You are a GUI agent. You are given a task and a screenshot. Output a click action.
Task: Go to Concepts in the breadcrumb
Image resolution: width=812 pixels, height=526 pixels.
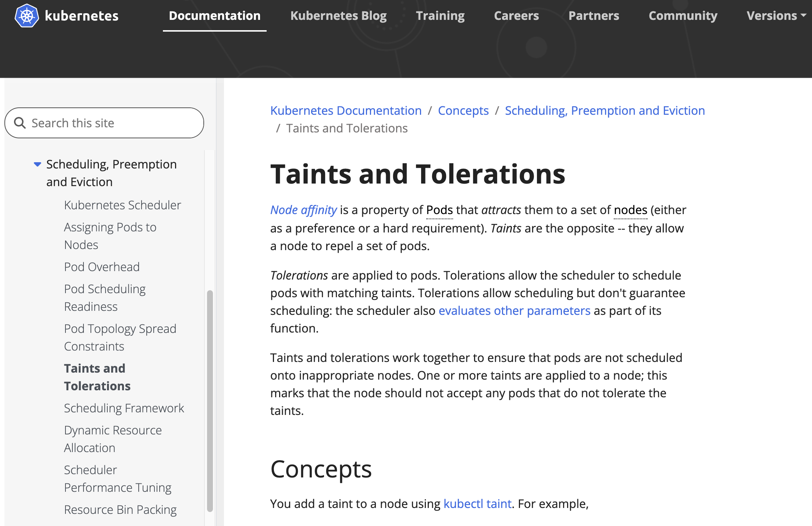point(463,111)
